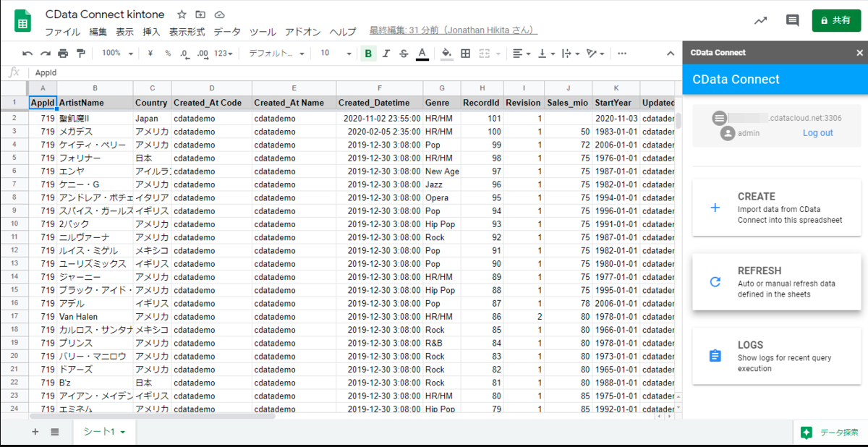Open the シート1 tab dropdown

123,432
